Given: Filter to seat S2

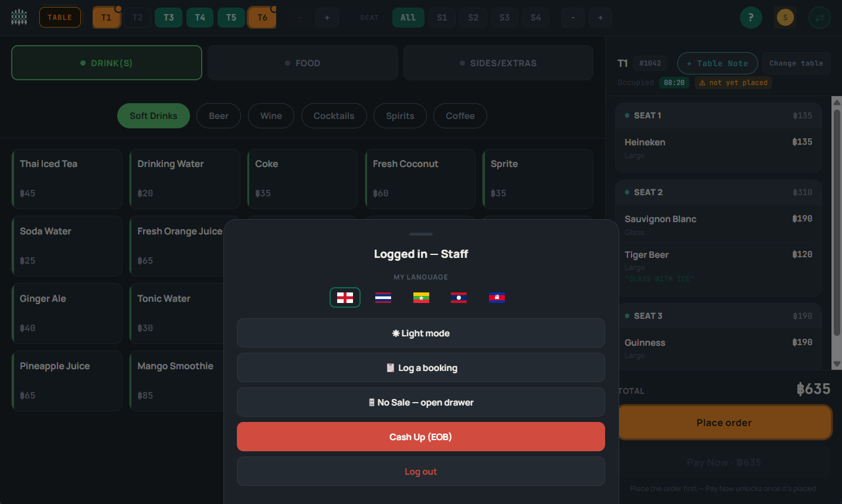Looking at the screenshot, I should point(473,18).
